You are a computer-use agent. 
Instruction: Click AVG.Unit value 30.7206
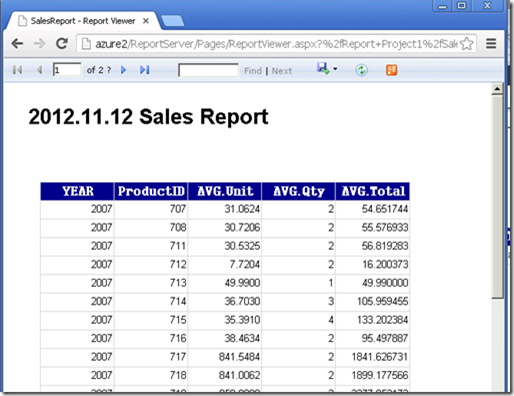pyautogui.click(x=242, y=228)
